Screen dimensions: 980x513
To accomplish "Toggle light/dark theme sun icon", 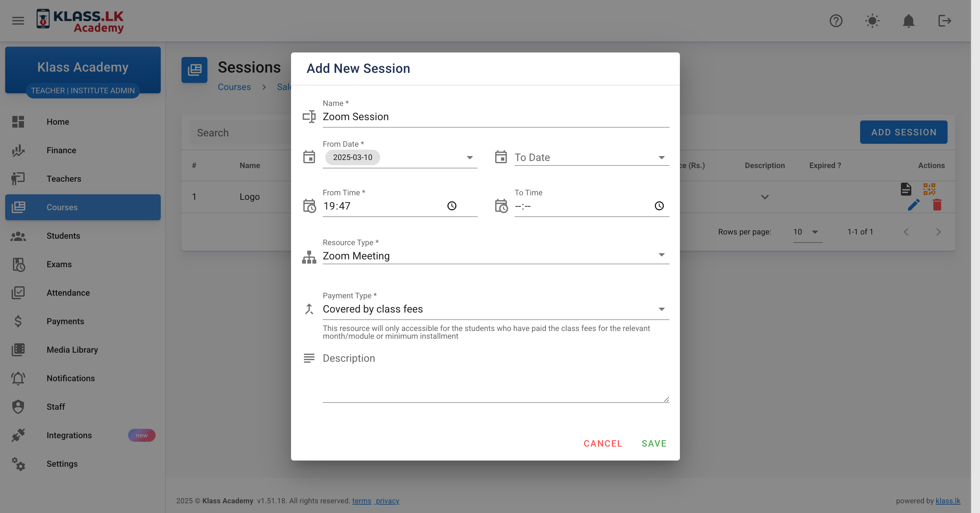I will click(x=872, y=20).
